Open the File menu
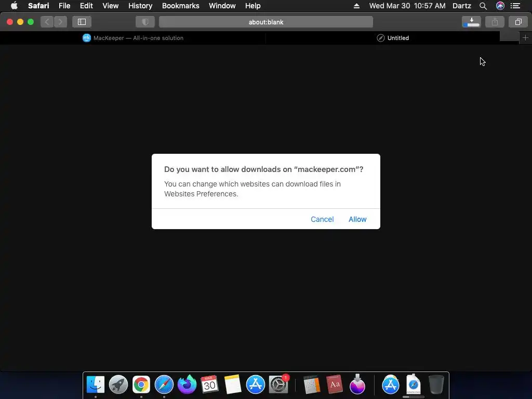 [64, 6]
